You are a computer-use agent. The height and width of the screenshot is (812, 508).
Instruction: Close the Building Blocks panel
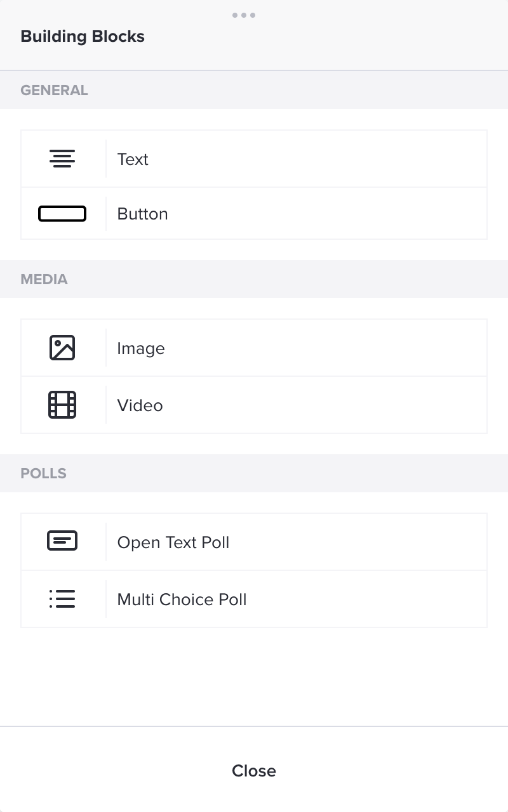[254, 771]
